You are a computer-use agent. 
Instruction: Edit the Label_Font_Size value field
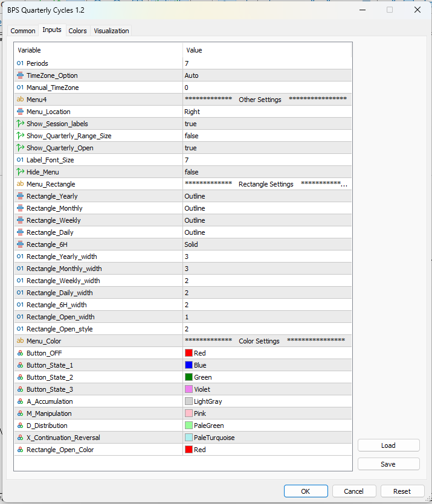coord(266,160)
